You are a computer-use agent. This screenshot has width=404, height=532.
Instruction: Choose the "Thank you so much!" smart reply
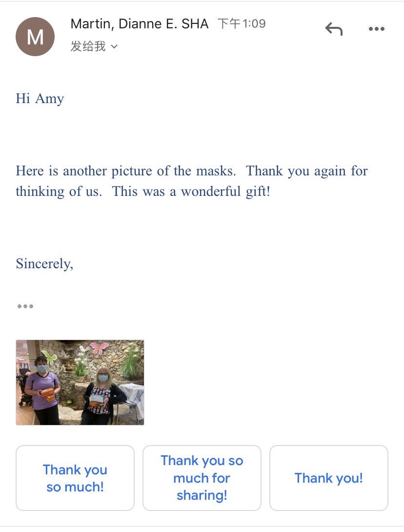pos(75,478)
